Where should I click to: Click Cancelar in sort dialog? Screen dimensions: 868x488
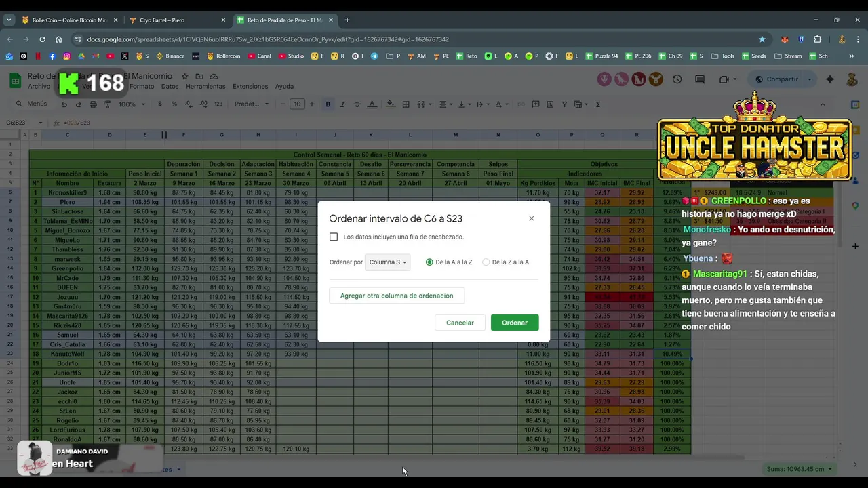point(460,323)
